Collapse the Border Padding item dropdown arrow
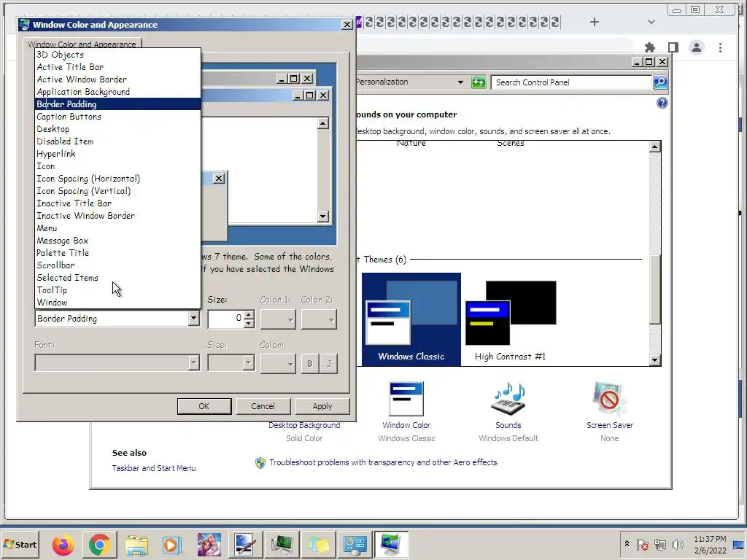Image resolution: width=747 pixels, height=560 pixels. tap(193, 318)
